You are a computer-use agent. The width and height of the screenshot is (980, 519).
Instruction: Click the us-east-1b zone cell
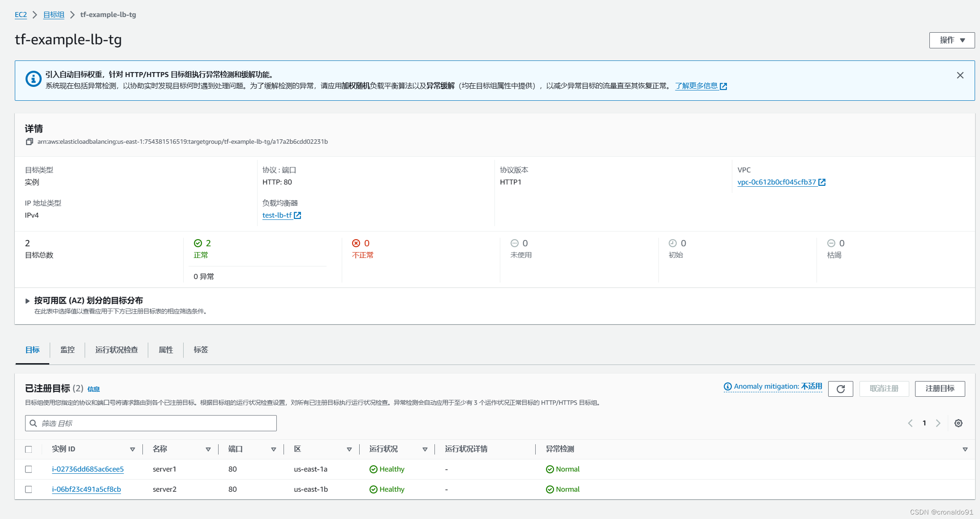311,489
